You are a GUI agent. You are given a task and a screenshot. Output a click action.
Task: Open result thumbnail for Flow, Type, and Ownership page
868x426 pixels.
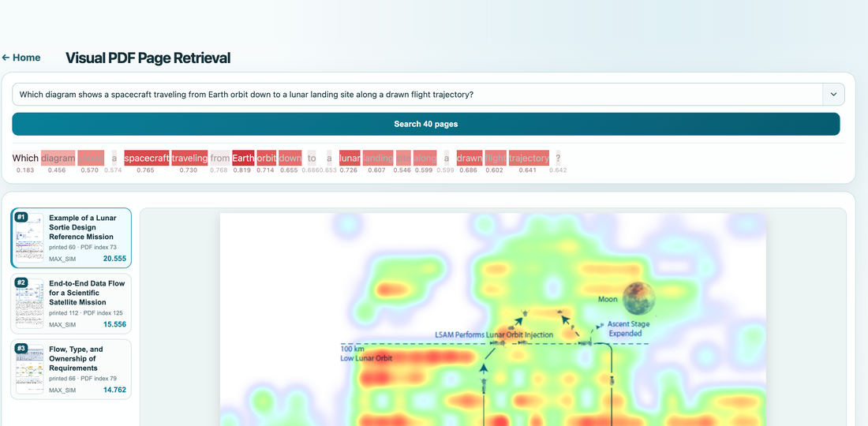pos(29,369)
